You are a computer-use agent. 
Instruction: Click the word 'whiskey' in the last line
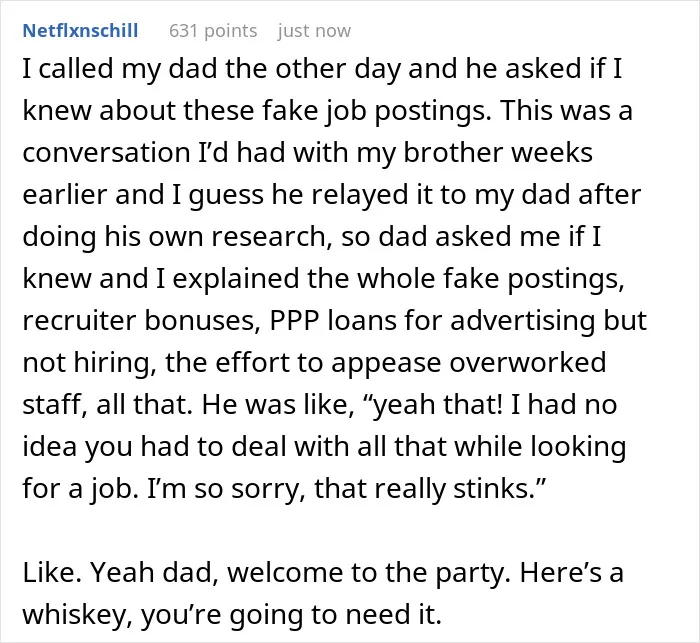pos(77,614)
